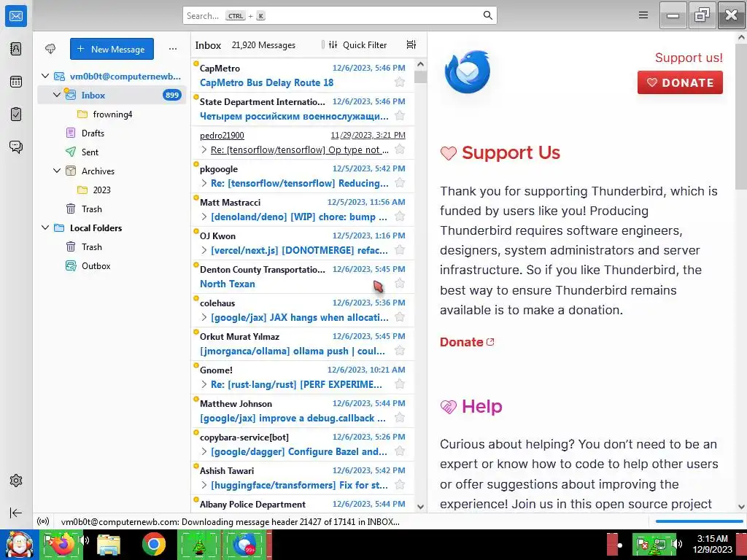
Task: Open the Chat space
Action: point(16,147)
